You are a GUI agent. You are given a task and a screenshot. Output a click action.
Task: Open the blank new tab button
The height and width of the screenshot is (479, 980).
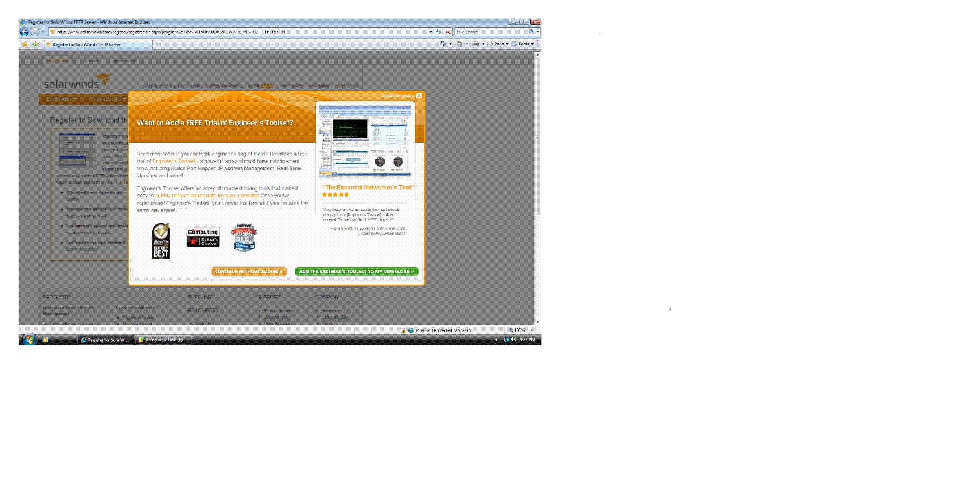pyautogui.click(x=158, y=44)
